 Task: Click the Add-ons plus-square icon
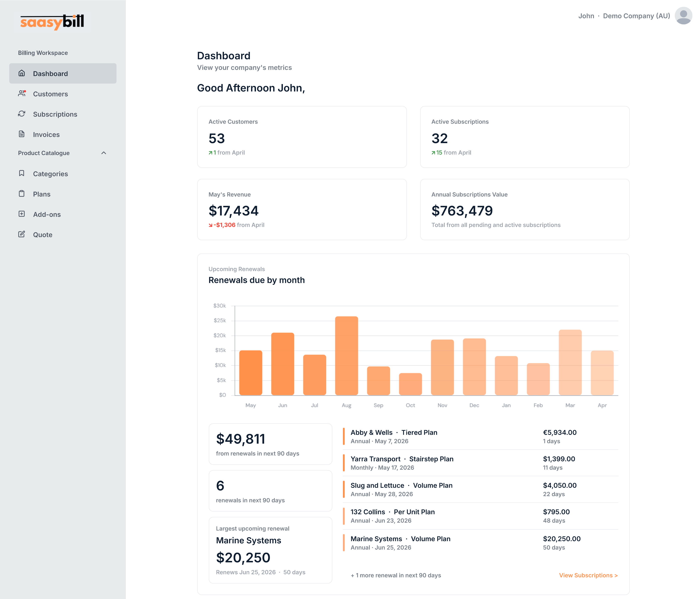[22, 214]
